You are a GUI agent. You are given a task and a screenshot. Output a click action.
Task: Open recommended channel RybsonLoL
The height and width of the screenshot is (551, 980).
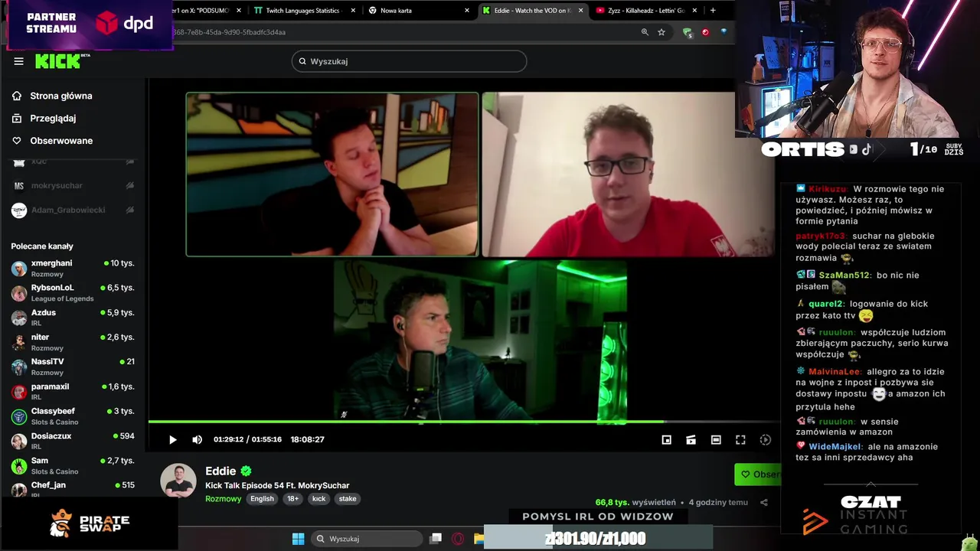tap(73, 292)
